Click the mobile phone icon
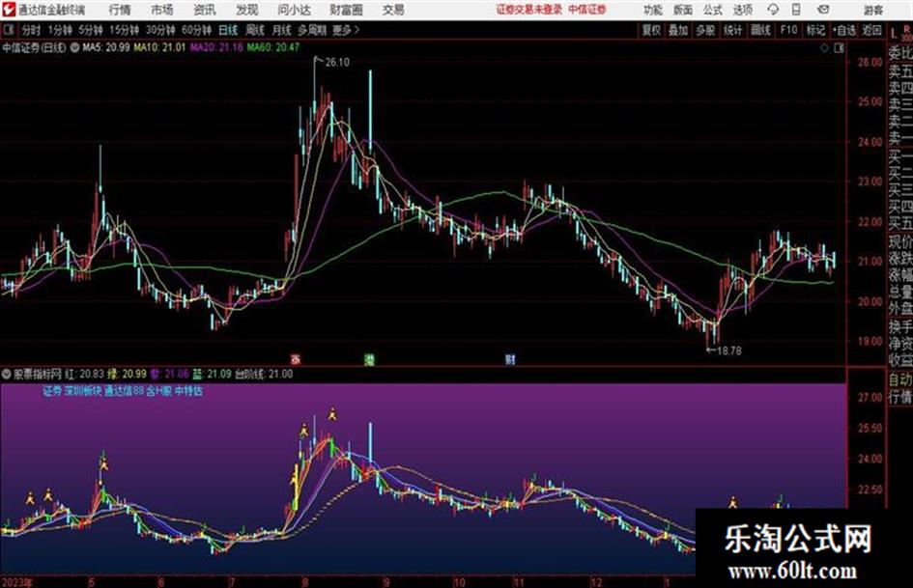913x588 pixels. [796, 10]
